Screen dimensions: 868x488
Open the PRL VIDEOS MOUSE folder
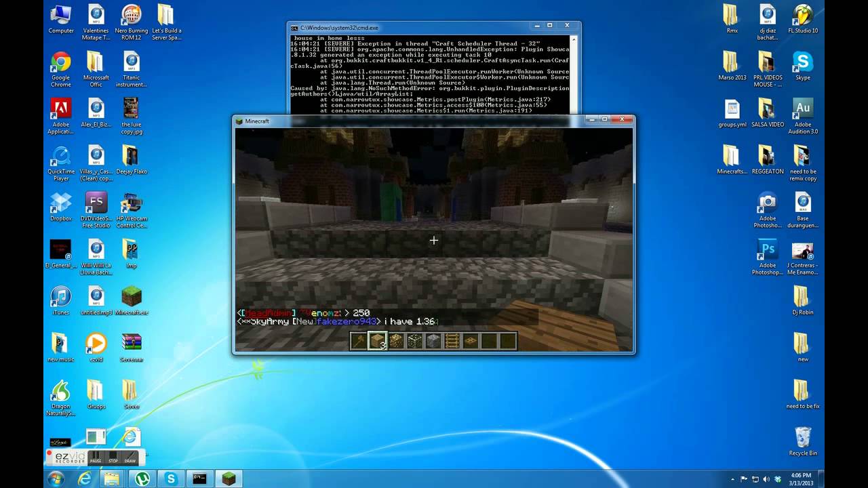pyautogui.click(x=768, y=70)
